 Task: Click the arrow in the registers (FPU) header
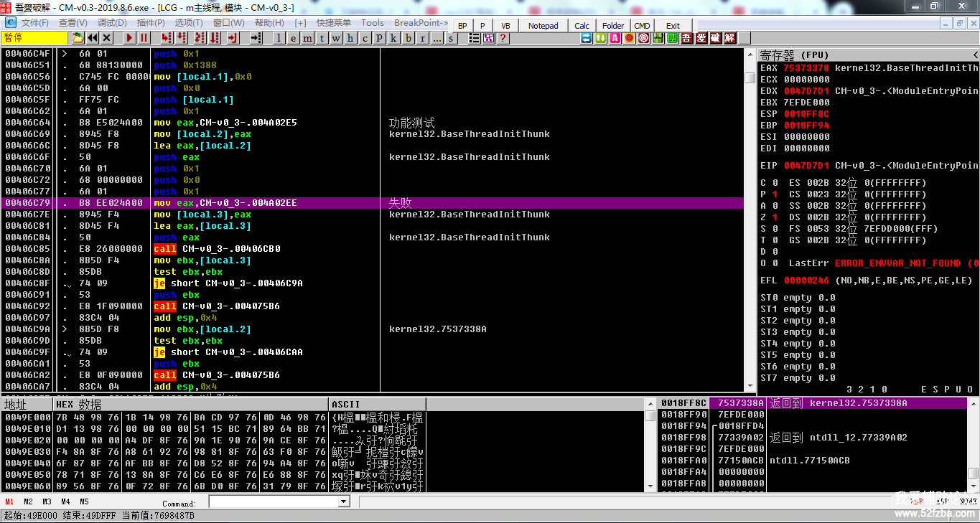pos(975,55)
